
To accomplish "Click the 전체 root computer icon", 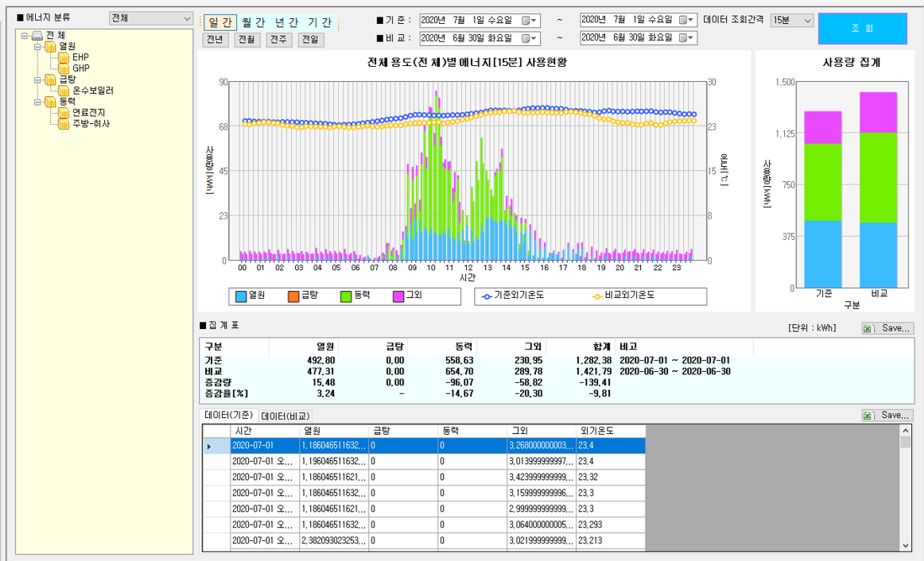I will (37, 36).
